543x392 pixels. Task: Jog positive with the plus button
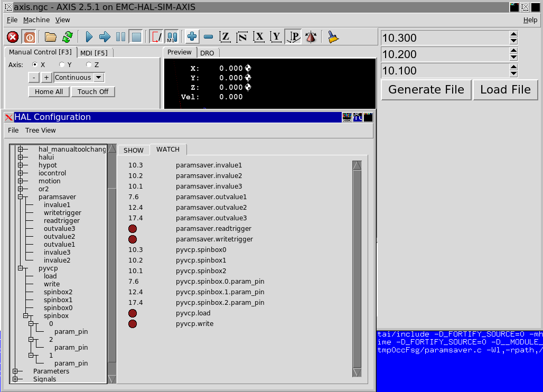click(46, 78)
